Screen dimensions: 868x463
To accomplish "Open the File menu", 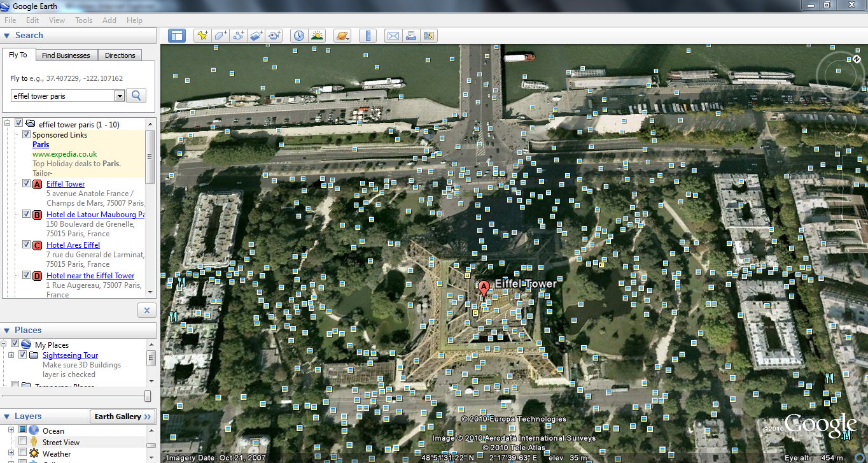I will pos(10,20).
